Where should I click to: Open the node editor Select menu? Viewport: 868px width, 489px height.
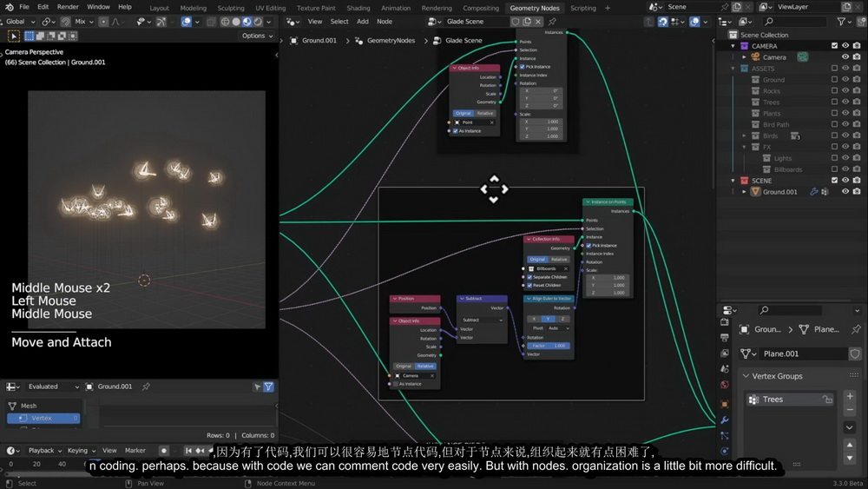339,22
